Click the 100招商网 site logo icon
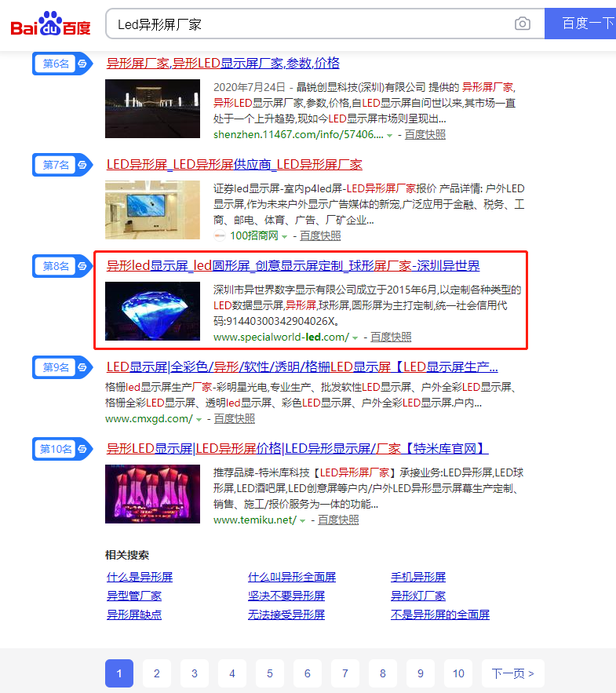 coord(220,235)
